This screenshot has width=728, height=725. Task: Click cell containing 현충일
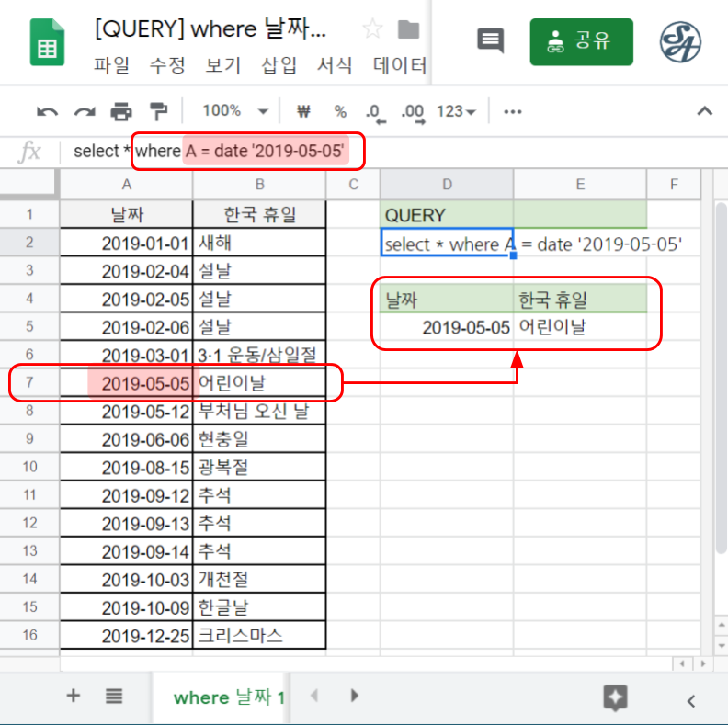[259, 438]
